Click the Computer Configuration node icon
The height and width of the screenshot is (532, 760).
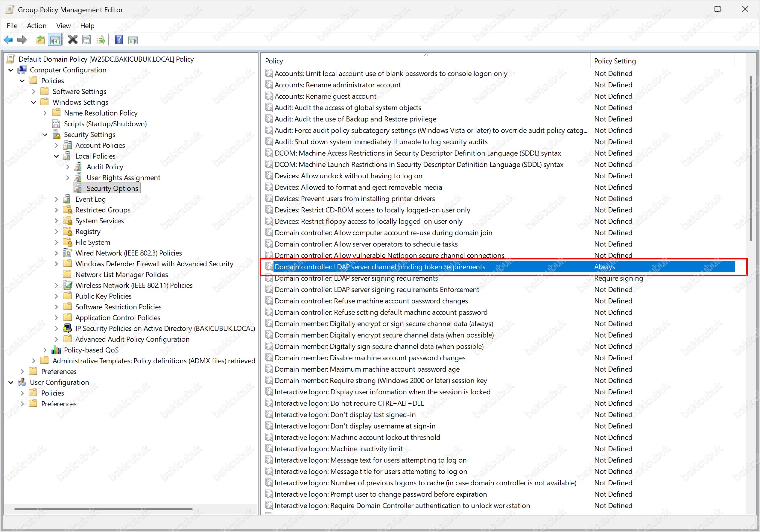[22, 69]
